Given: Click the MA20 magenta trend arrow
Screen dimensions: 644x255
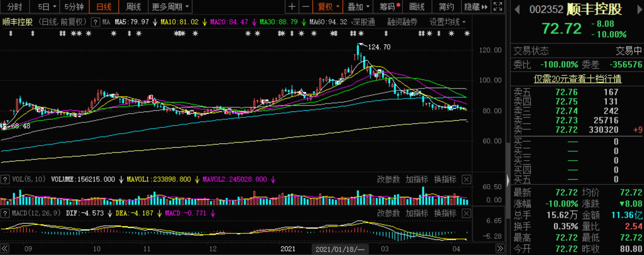Looking at the screenshot, I should (254, 22).
